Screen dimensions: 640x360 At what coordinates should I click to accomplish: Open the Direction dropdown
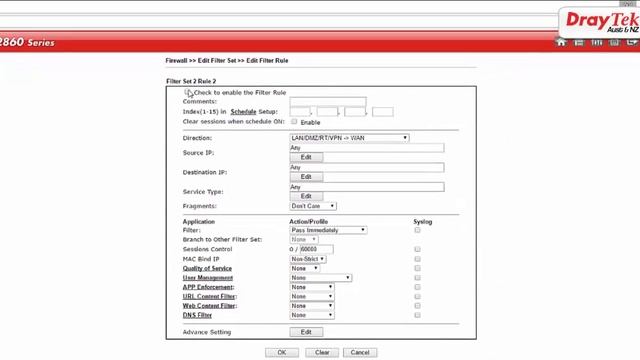[349, 138]
